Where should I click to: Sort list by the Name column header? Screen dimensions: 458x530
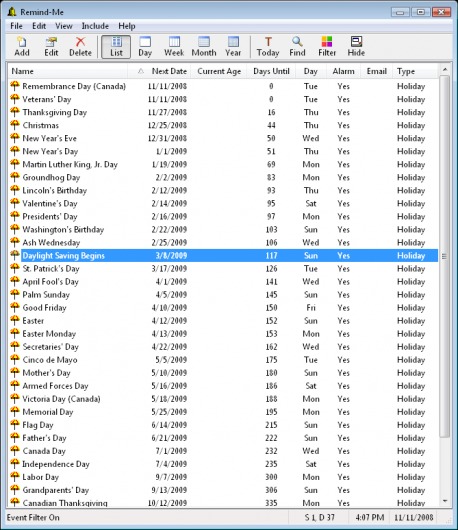pos(68,71)
